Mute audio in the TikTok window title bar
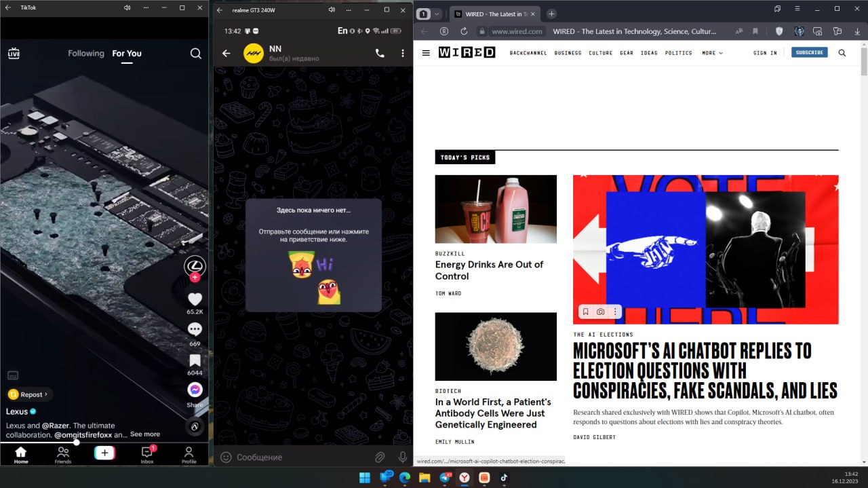This screenshot has width=868, height=488. (127, 7)
